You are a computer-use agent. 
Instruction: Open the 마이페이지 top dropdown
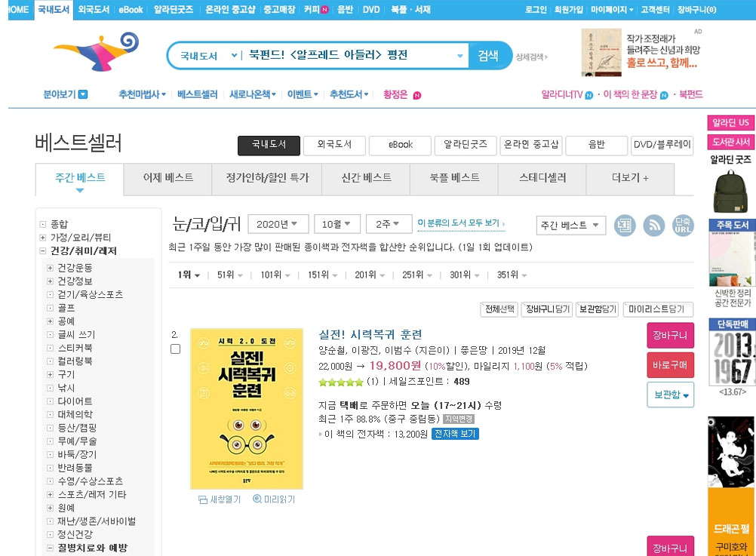point(611,10)
